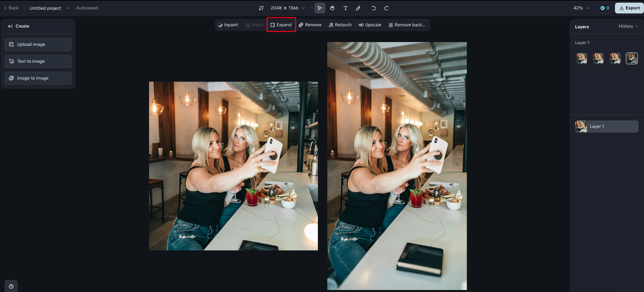The image size is (644, 292).
Task: Select the second Layer 1 variation thumbnail
Action: pyautogui.click(x=598, y=58)
